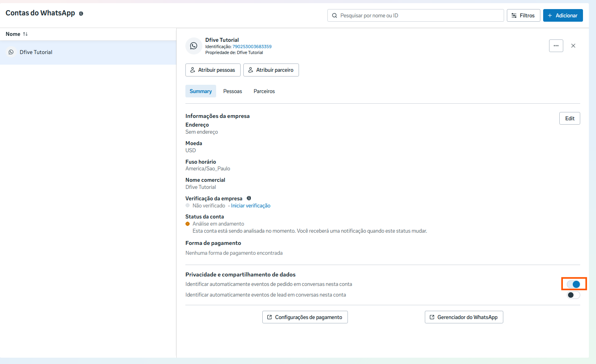596x364 pixels.
Task: Open the three-dots more options menu
Action: point(556,46)
